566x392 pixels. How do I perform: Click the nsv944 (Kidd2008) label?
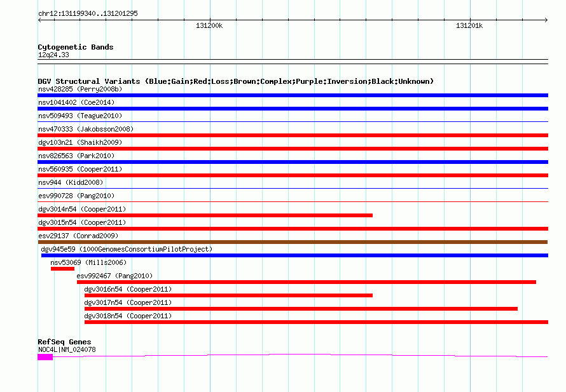[71, 182]
